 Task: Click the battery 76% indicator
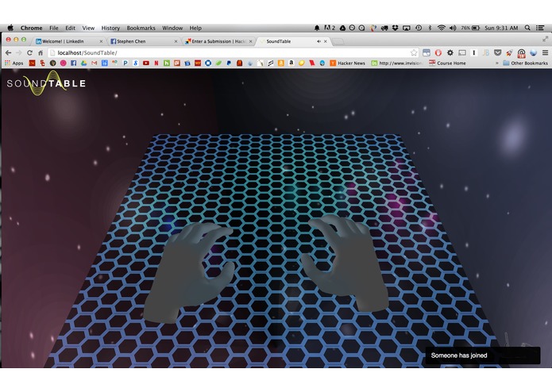pyautogui.click(x=470, y=28)
